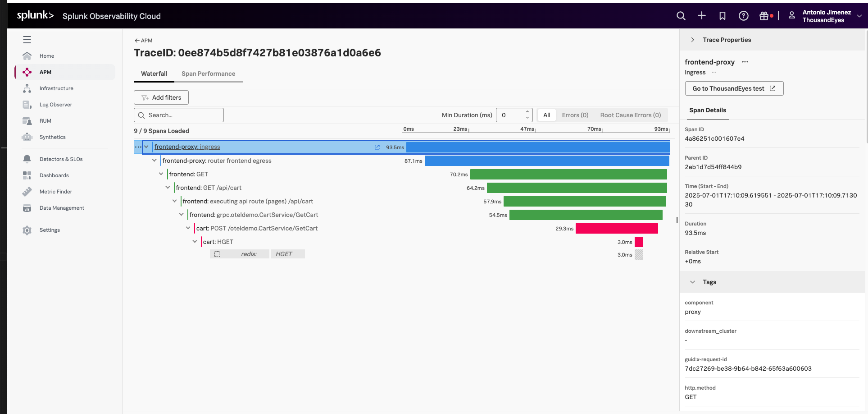Open the search magnifier in top bar

tap(681, 16)
